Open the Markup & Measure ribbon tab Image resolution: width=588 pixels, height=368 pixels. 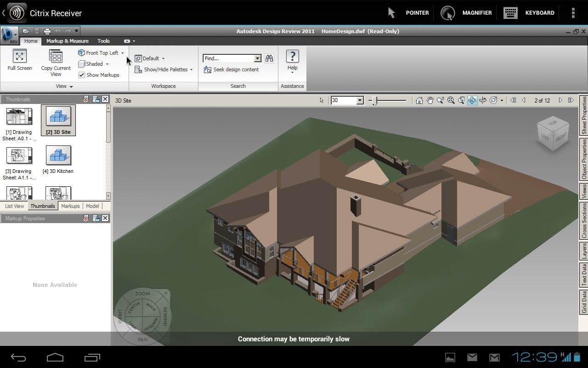tap(68, 41)
